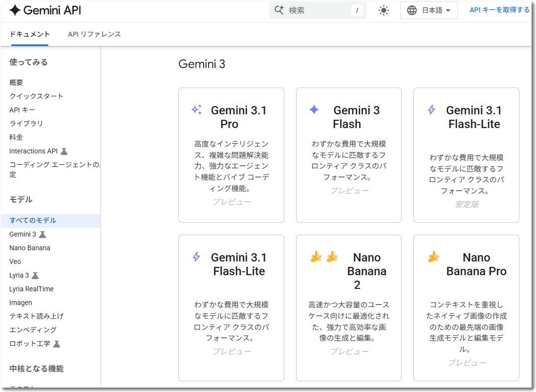Click the Gemini API sparkle logo
Image resolution: width=536 pixels, height=392 pixels.
tap(15, 10)
